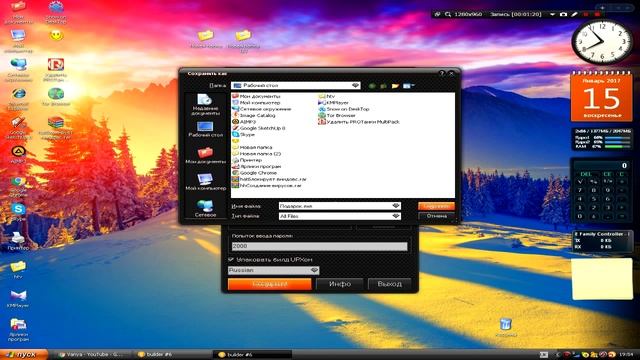The width and height of the screenshot is (640, 360).
Task: Click the orange Save button in dialog
Action: click(x=436, y=206)
